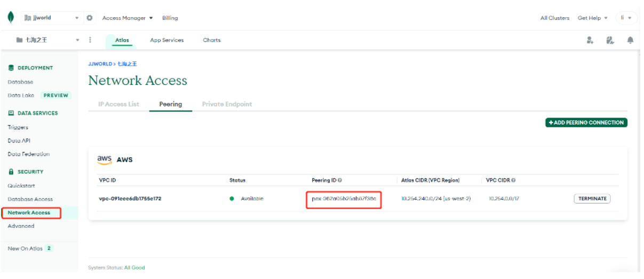
Task: Click the VPC CIDR info icon
Action: click(x=513, y=180)
